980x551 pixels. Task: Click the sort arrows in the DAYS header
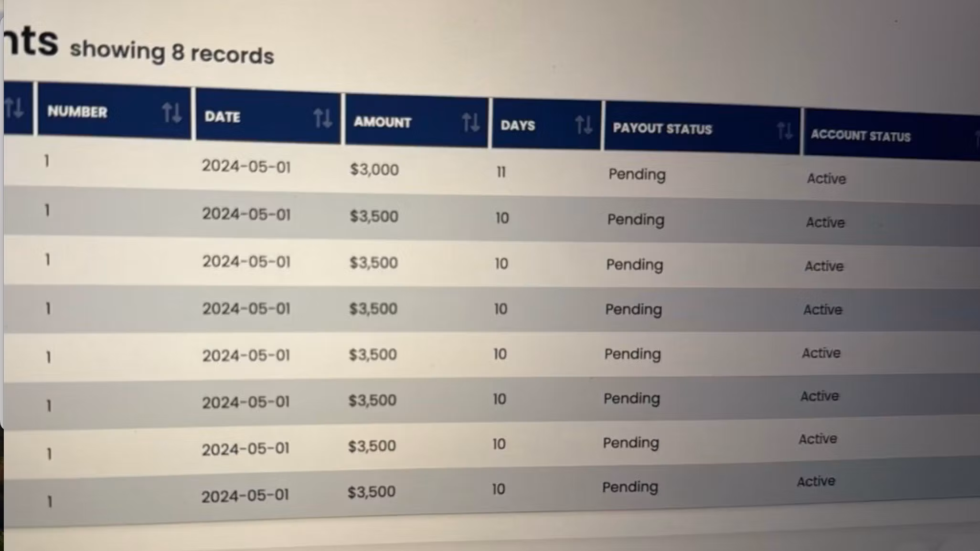584,125
